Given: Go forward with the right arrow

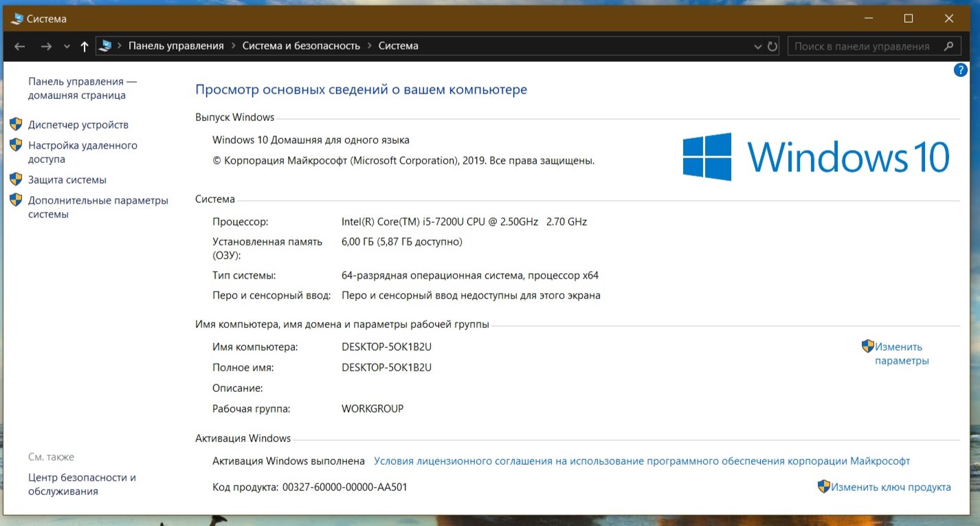Looking at the screenshot, I should click(46, 46).
